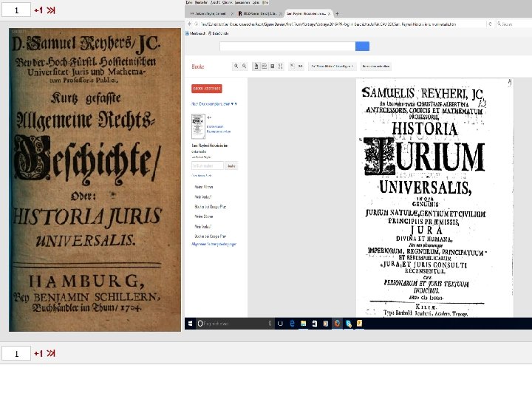Click the 'Suche' button beside book search
Screen dimensions: 532x399
pyautogui.click(x=231, y=166)
